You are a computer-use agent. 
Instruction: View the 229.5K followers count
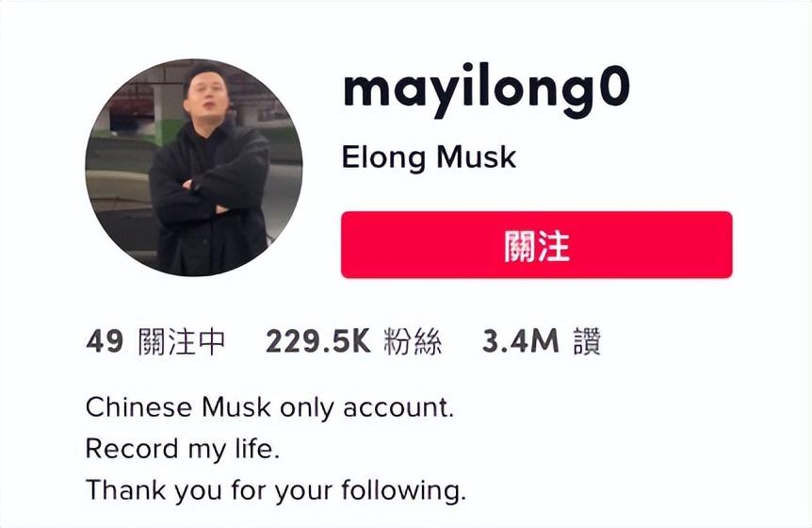point(318,341)
